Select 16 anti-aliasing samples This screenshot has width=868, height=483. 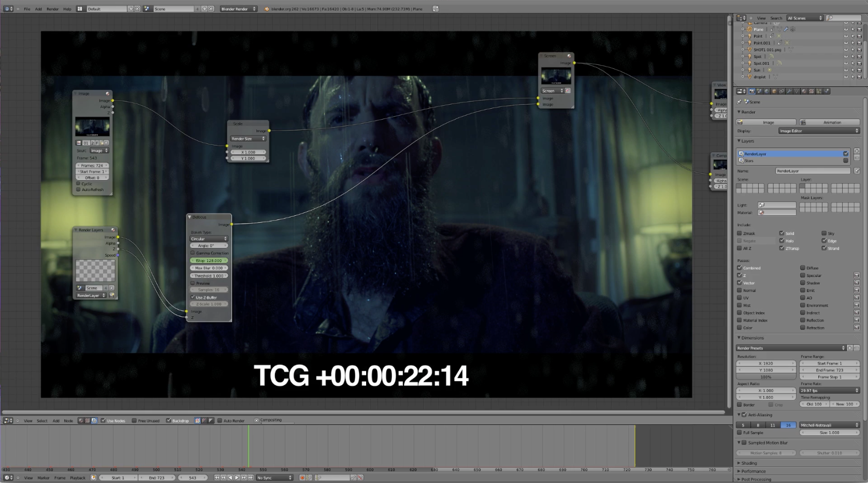pyautogui.click(x=788, y=425)
